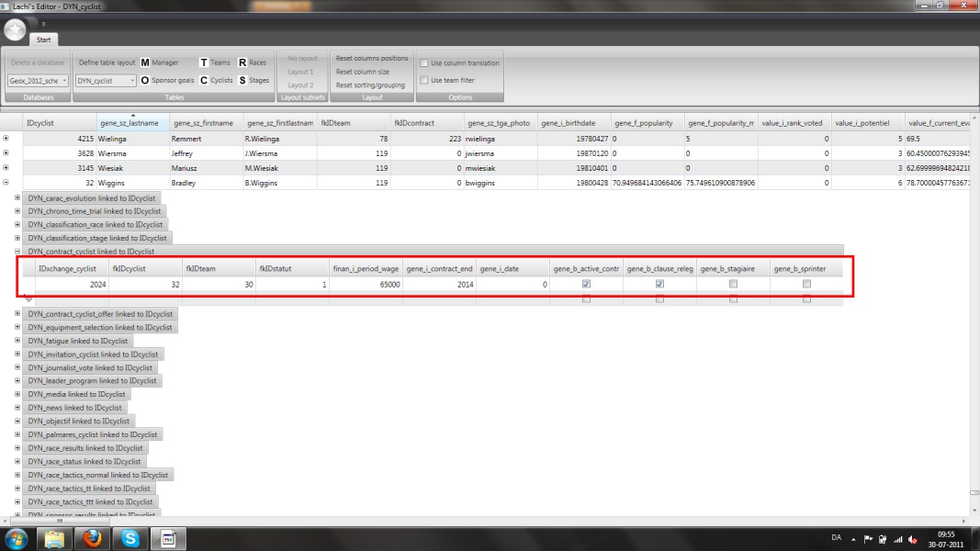Open the Stages table S icon

(242, 80)
